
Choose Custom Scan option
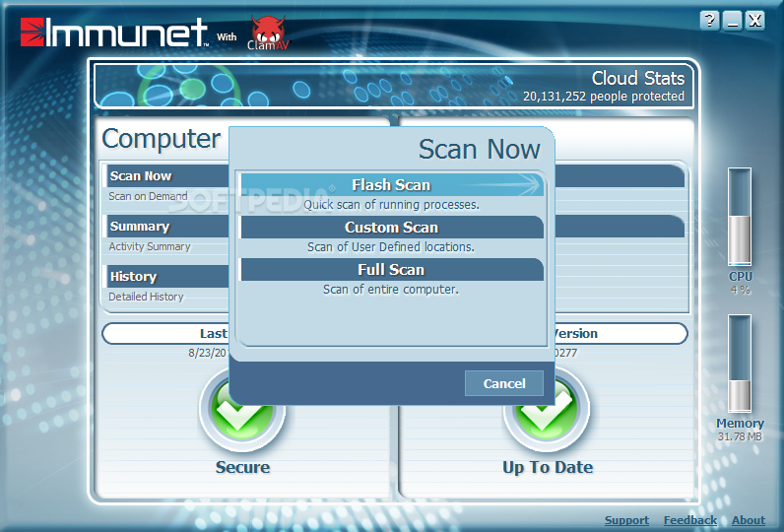coord(392,227)
